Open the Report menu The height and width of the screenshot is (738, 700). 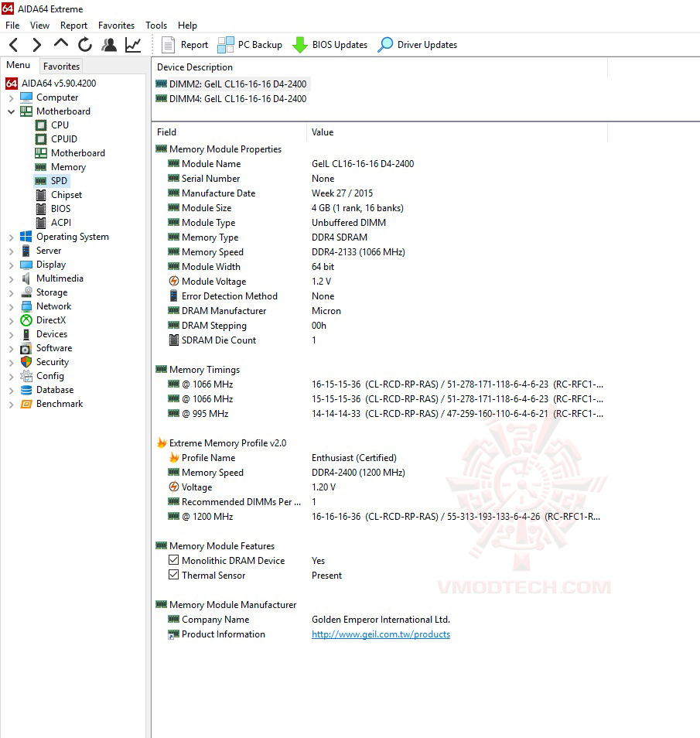73,26
